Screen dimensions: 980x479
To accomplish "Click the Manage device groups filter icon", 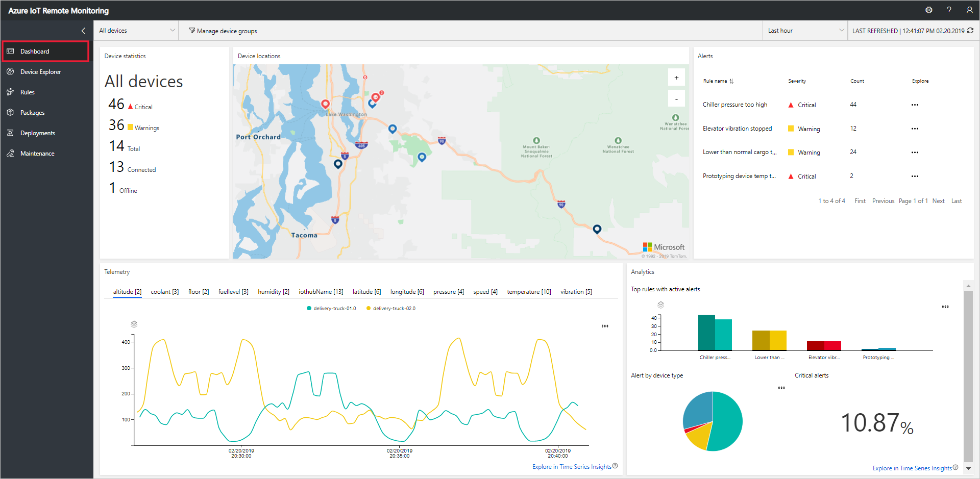I will click(x=192, y=31).
